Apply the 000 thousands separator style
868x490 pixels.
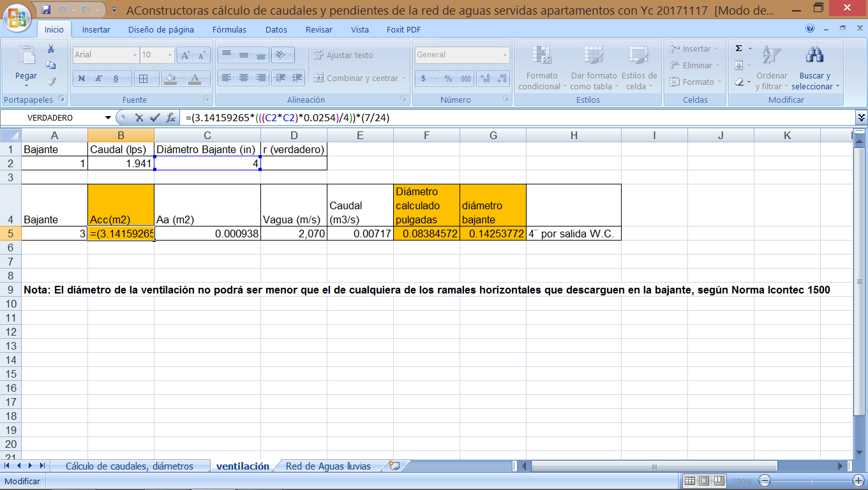click(x=466, y=78)
